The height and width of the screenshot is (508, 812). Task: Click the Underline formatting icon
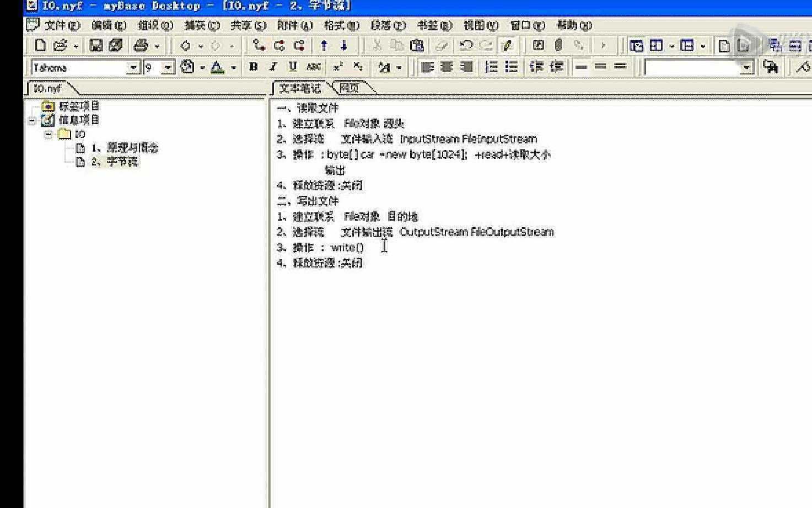coord(293,67)
